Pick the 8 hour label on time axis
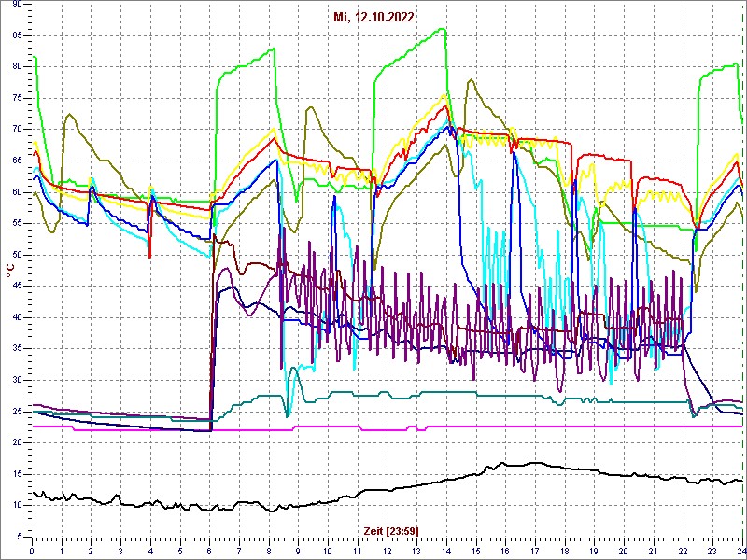 coord(269,552)
